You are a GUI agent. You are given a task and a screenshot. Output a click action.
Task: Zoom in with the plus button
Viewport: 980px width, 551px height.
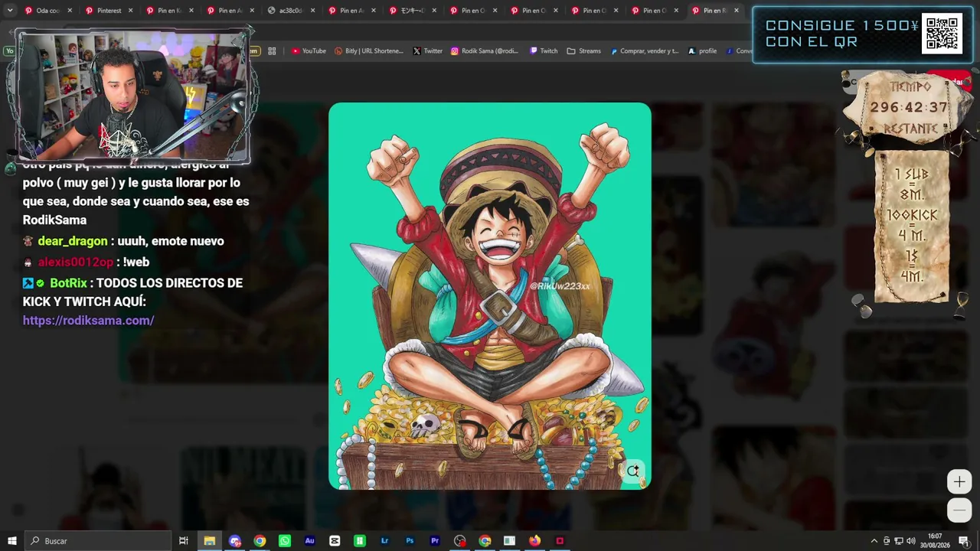tap(959, 481)
